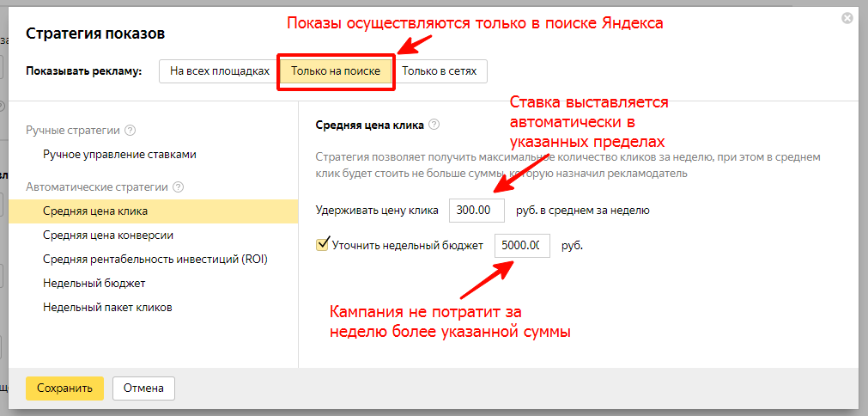Click the Стратегия показов dialog title
The image size is (868, 416).
[x=95, y=34]
